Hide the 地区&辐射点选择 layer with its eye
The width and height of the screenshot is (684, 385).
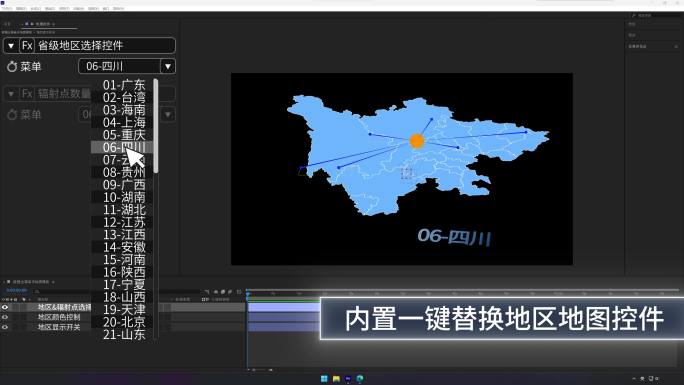coord(5,307)
